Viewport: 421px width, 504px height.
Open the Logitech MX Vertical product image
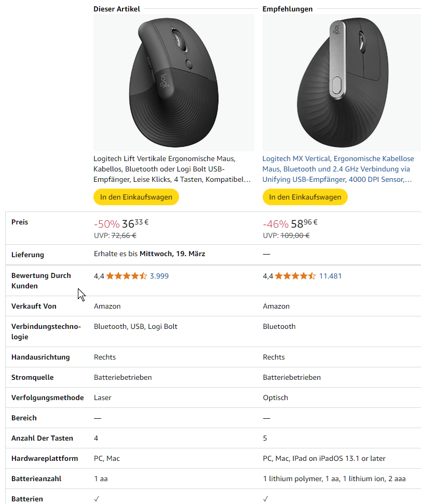tap(342, 83)
